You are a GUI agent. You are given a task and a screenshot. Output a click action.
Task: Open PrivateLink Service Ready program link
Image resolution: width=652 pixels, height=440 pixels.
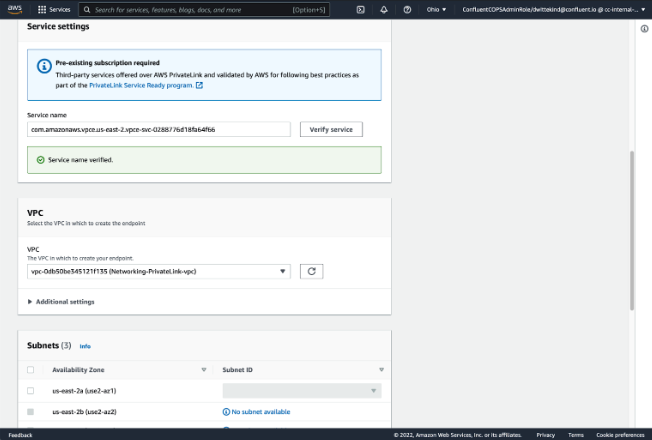(141, 85)
